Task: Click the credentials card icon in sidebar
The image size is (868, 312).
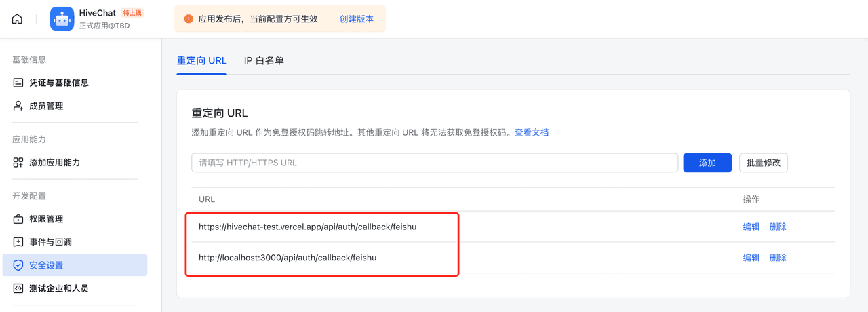Action: 18,83
